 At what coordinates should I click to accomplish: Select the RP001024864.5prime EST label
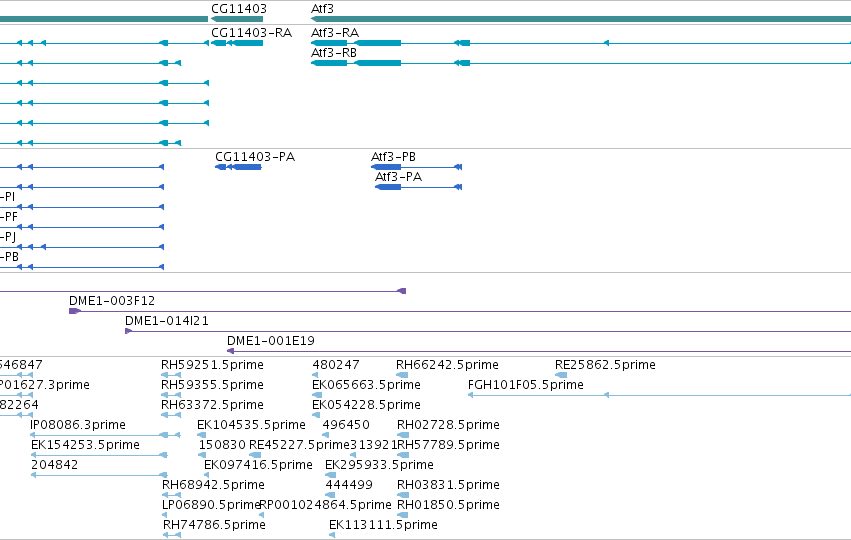click(326, 505)
